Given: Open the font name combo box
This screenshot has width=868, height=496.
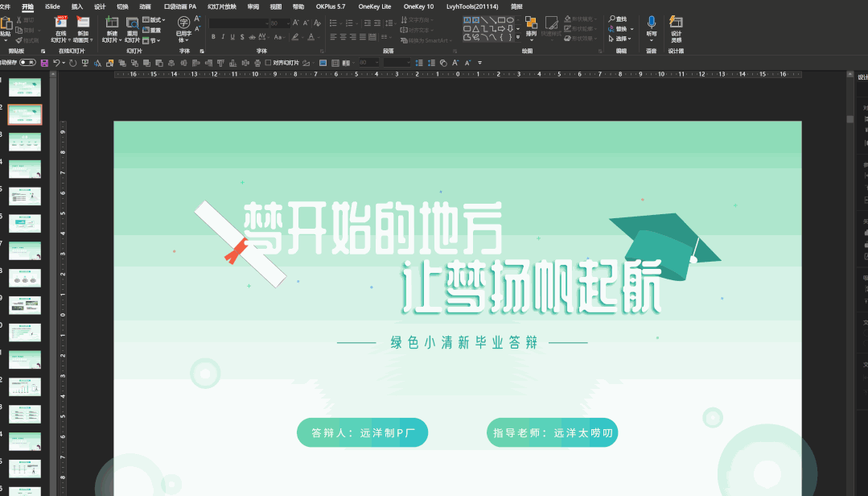Looking at the screenshot, I should tap(239, 23).
